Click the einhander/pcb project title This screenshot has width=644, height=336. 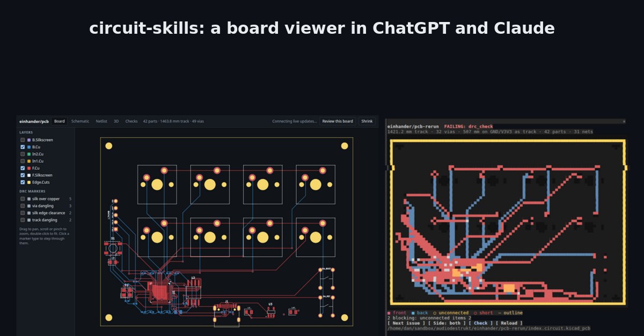pos(34,121)
